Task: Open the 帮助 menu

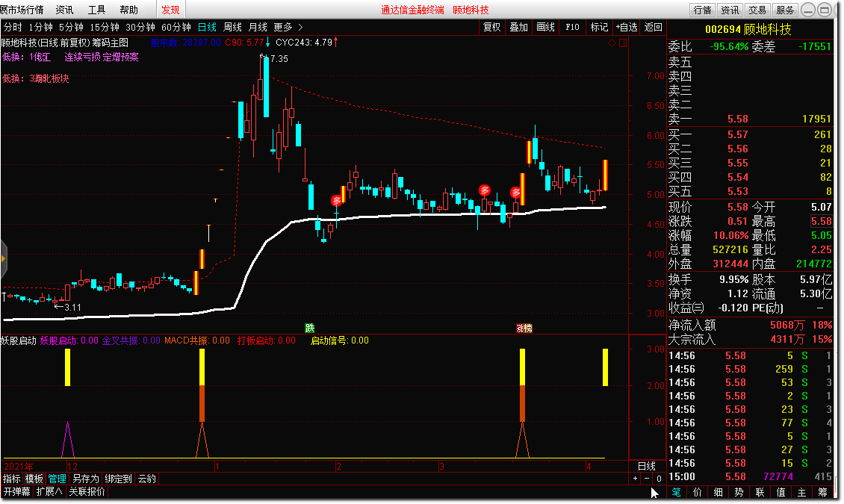Action: tap(128, 10)
